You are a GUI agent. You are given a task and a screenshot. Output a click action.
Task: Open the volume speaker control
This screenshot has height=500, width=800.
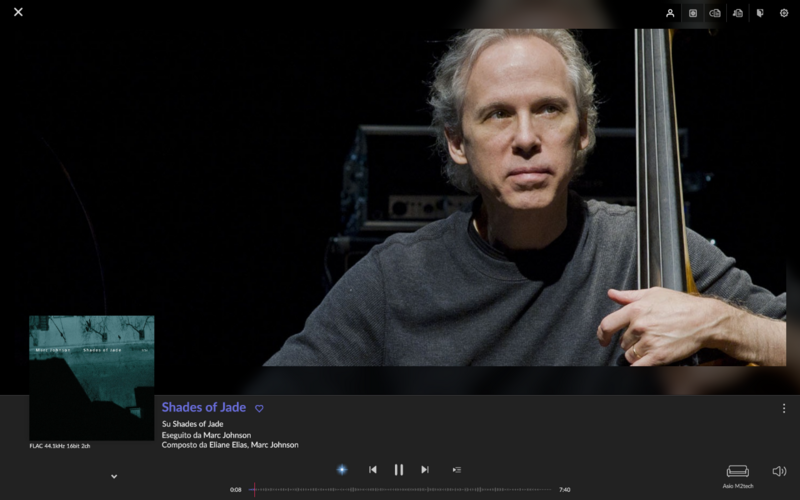[779, 471]
